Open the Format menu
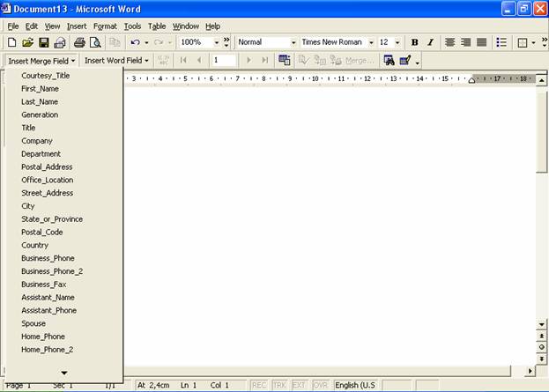This screenshot has width=549, height=392. pos(105,26)
